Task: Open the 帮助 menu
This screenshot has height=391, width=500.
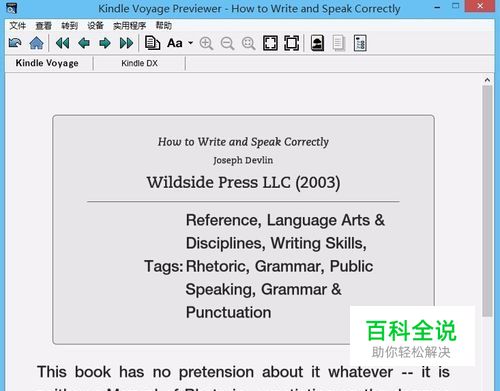Action: pyautogui.click(x=164, y=26)
